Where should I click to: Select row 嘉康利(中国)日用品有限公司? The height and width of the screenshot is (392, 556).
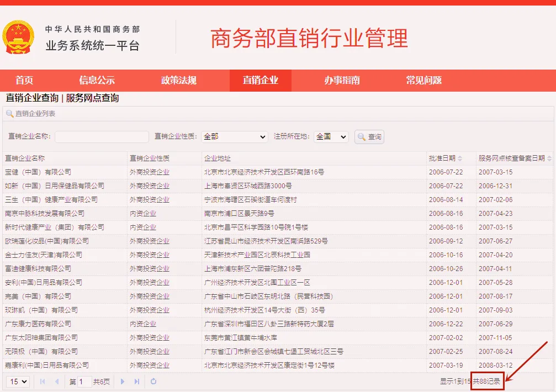[x=278, y=365]
